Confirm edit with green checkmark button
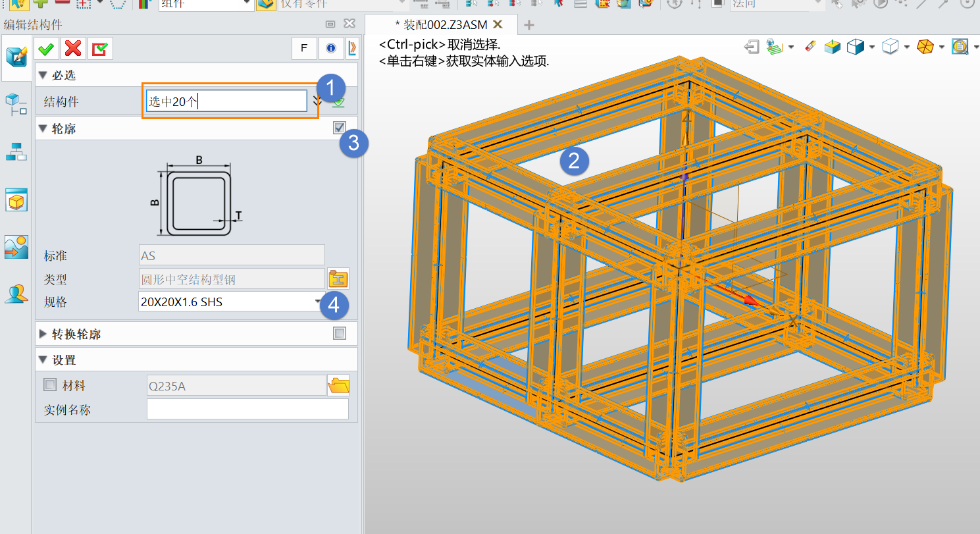The image size is (980, 534). coord(46,48)
